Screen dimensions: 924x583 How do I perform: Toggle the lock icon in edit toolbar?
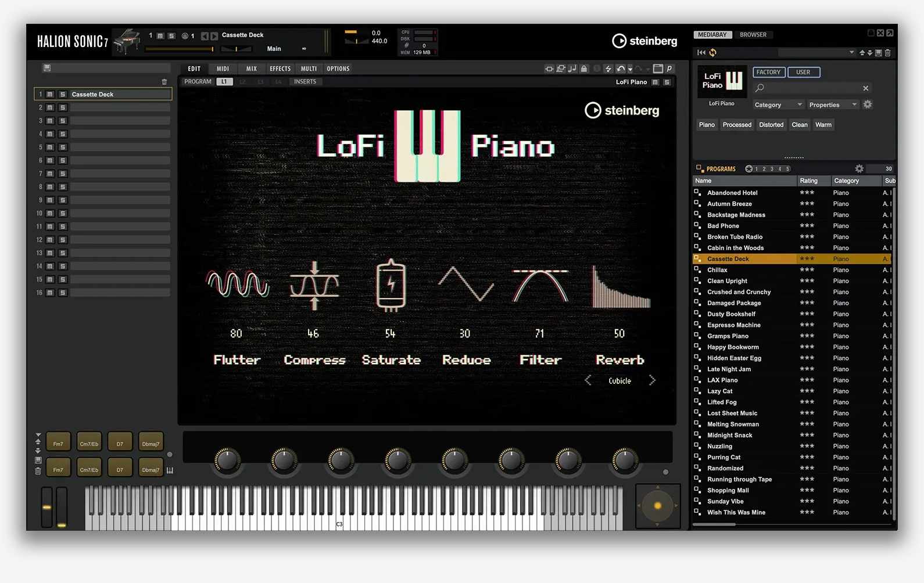coord(584,69)
